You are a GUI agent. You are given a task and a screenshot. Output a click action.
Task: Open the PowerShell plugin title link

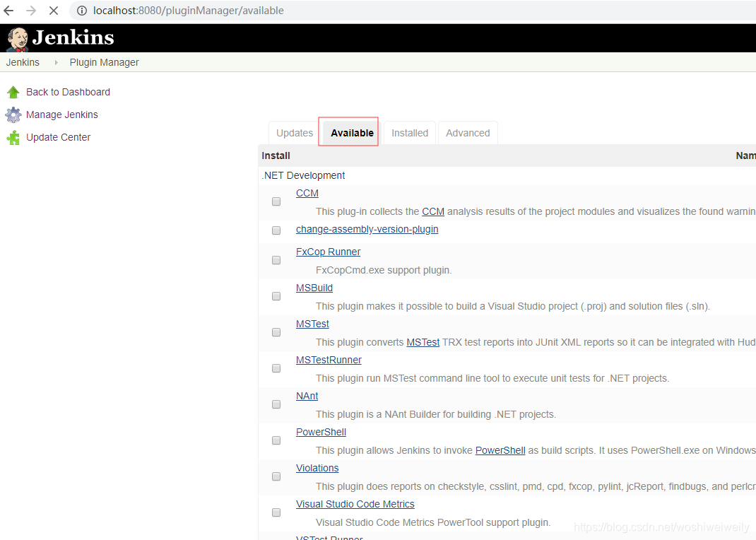(321, 432)
